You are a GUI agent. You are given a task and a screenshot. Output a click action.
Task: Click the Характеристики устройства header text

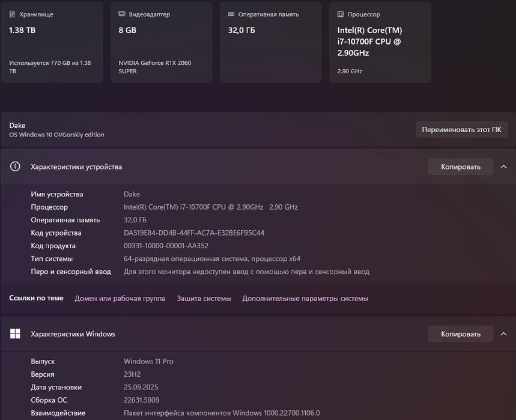(x=76, y=167)
